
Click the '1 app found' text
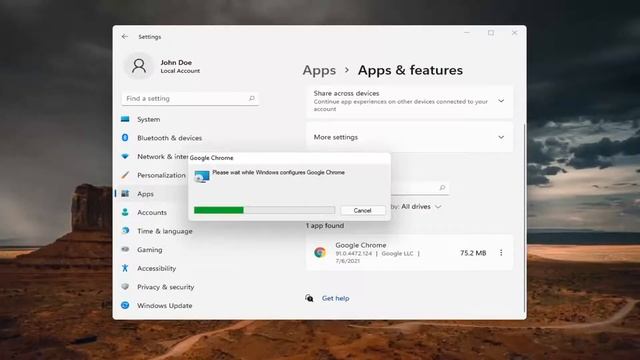click(325, 225)
